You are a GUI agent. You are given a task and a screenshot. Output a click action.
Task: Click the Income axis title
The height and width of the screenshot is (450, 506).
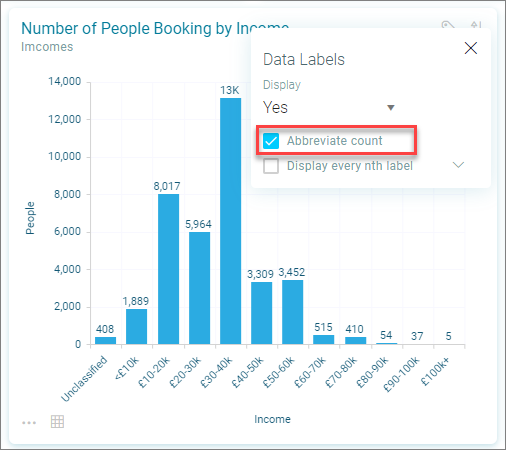pyautogui.click(x=272, y=419)
